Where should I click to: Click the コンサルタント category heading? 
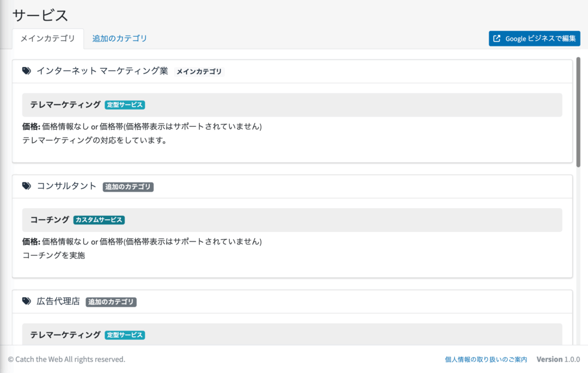67,187
